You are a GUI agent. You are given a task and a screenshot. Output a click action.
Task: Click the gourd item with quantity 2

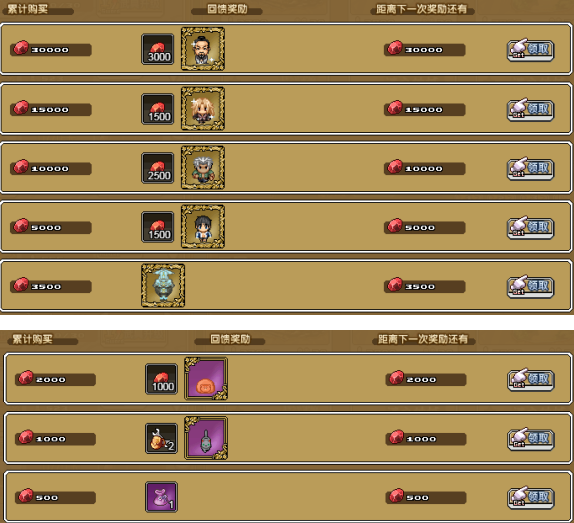pos(161,438)
